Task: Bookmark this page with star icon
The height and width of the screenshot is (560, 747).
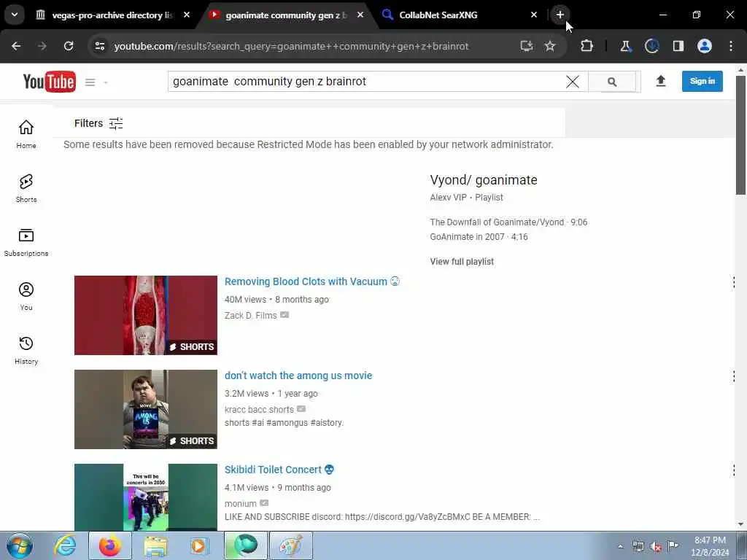Action: coord(550,46)
